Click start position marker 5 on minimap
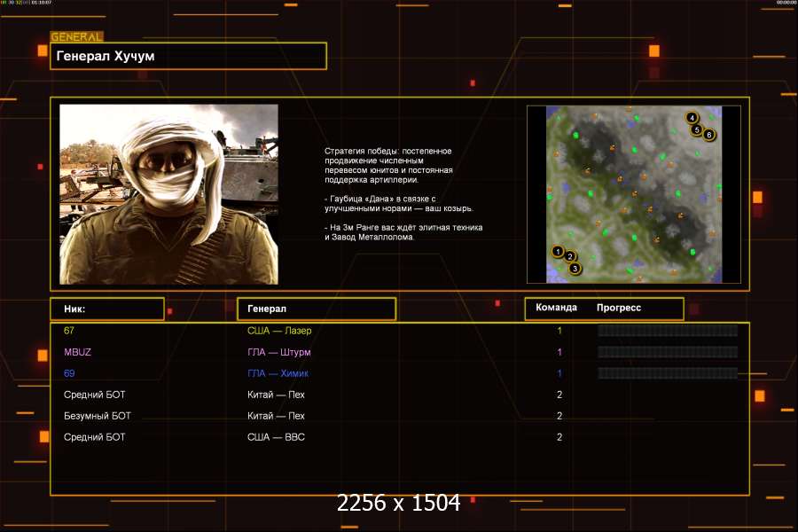 click(697, 129)
